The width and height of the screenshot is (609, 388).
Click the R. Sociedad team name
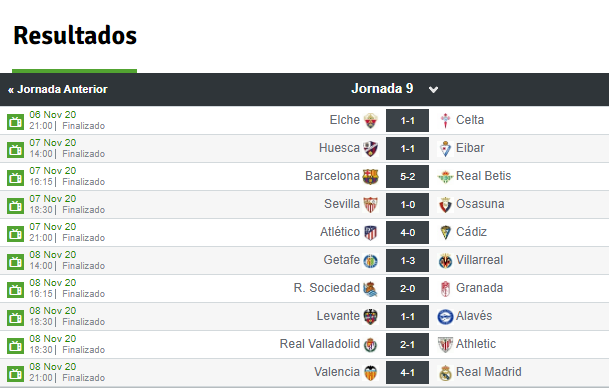pyautogui.click(x=327, y=288)
